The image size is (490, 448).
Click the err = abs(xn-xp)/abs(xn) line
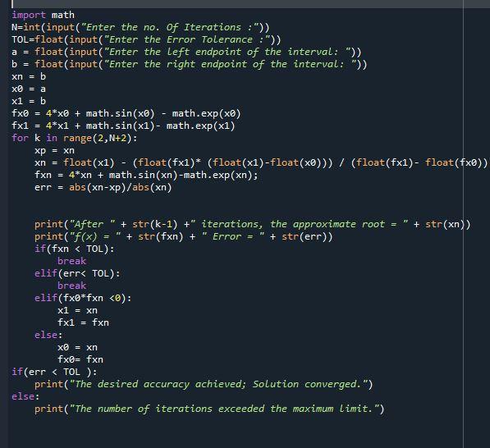pos(103,187)
